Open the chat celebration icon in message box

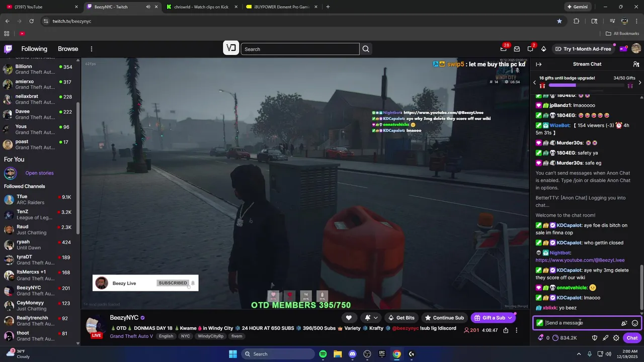[x=624, y=323]
